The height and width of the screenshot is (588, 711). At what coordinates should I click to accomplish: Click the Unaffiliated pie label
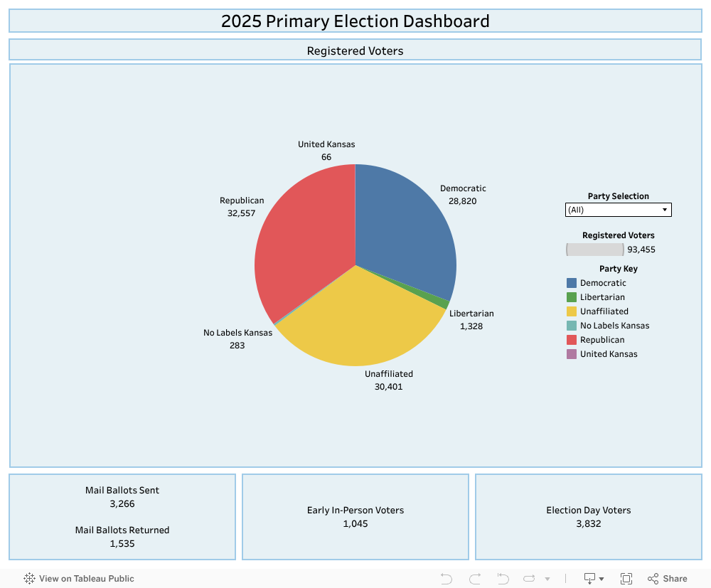click(x=389, y=380)
